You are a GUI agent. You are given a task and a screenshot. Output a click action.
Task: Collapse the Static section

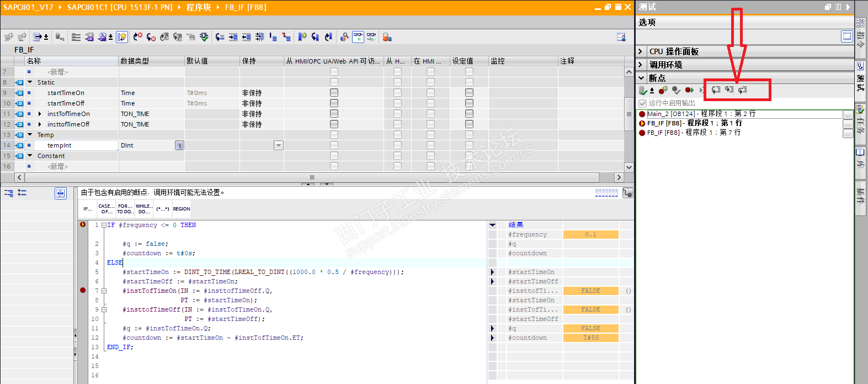tap(30, 82)
